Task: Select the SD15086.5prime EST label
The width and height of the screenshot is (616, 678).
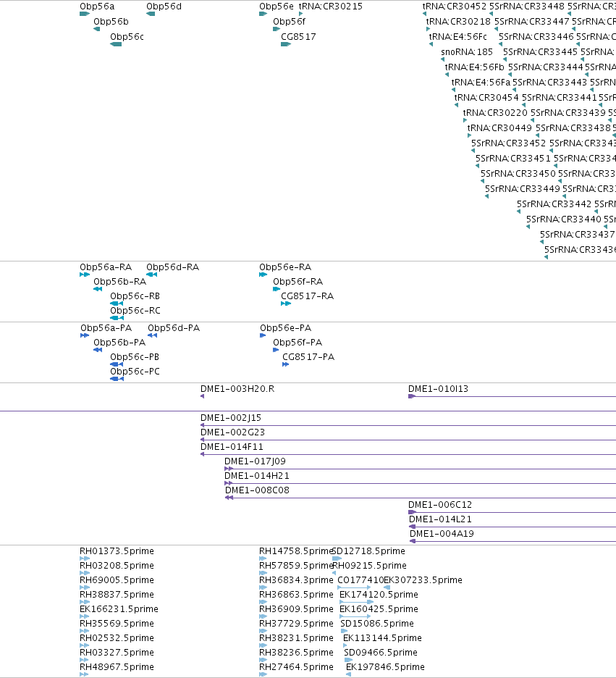Action: click(x=377, y=624)
